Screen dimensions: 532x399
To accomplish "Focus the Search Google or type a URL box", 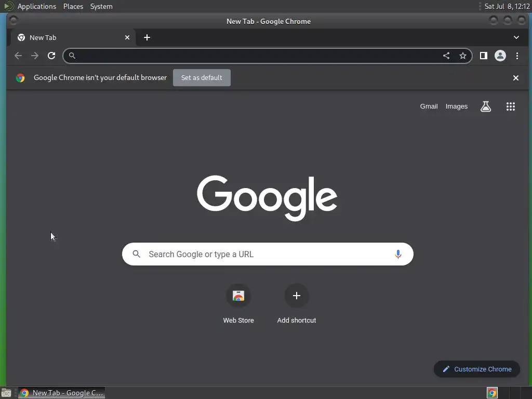I will (268, 254).
